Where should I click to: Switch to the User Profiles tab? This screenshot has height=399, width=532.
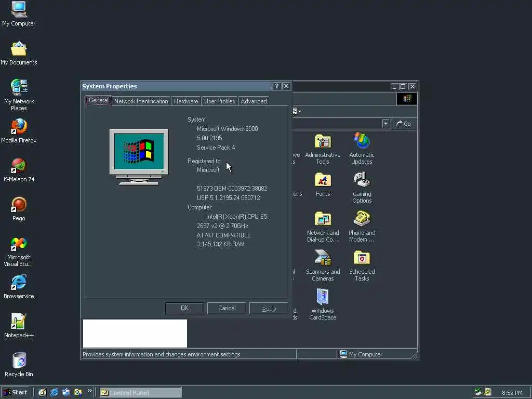coord(220,101)
